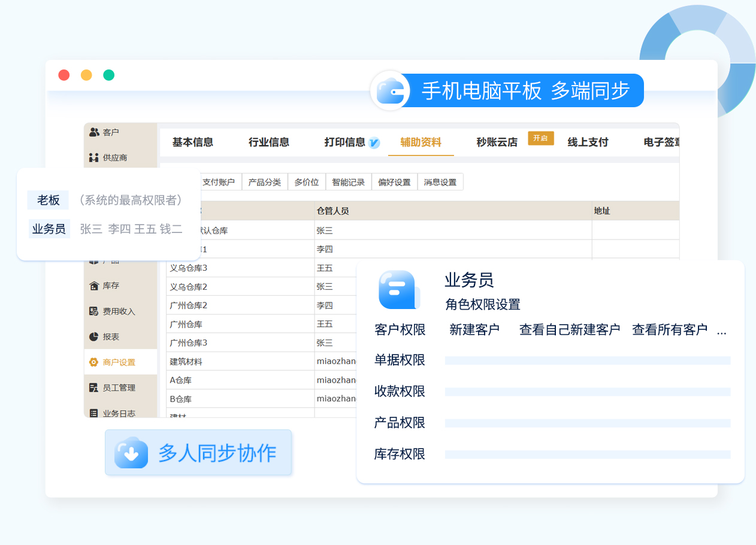
Task: Select the 库存 house icon
Action: [94, 286]
